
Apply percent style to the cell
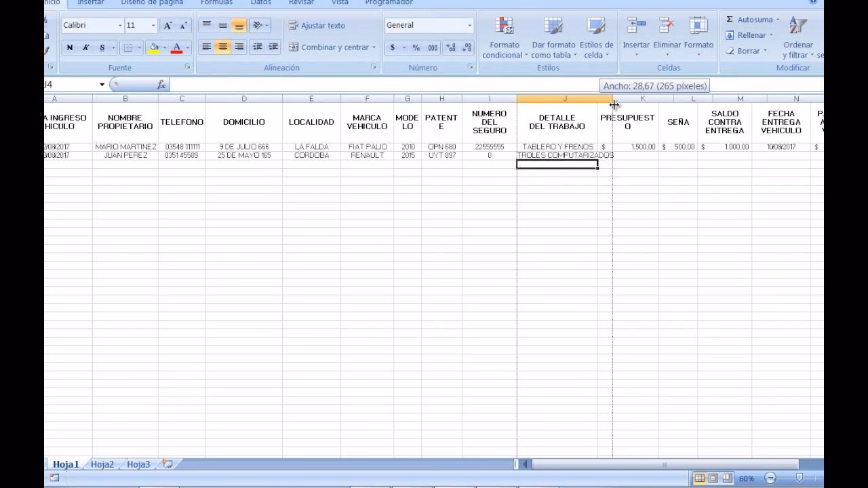click(x=416, y=47)
